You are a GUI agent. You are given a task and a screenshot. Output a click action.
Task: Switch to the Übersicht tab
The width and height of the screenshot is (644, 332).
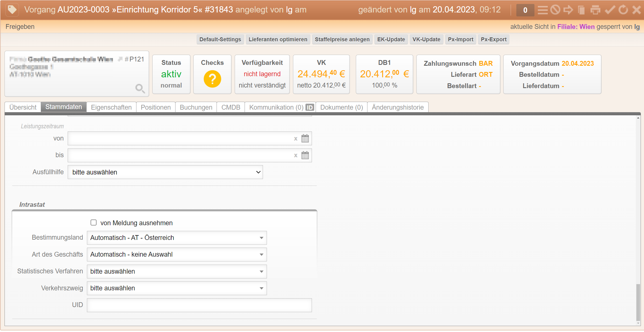point(23,107)
